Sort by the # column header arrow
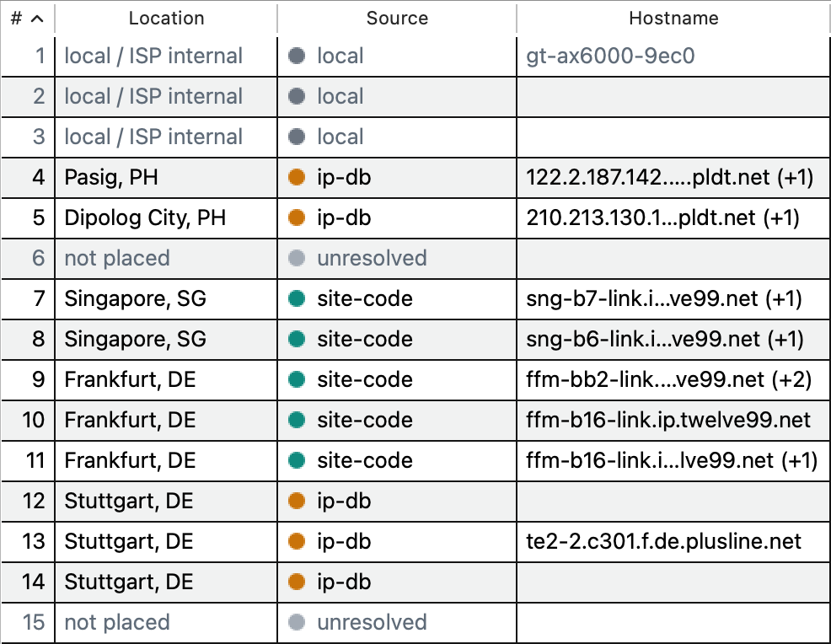This screenshot has height=644, width=831. [x=36, y=19]
